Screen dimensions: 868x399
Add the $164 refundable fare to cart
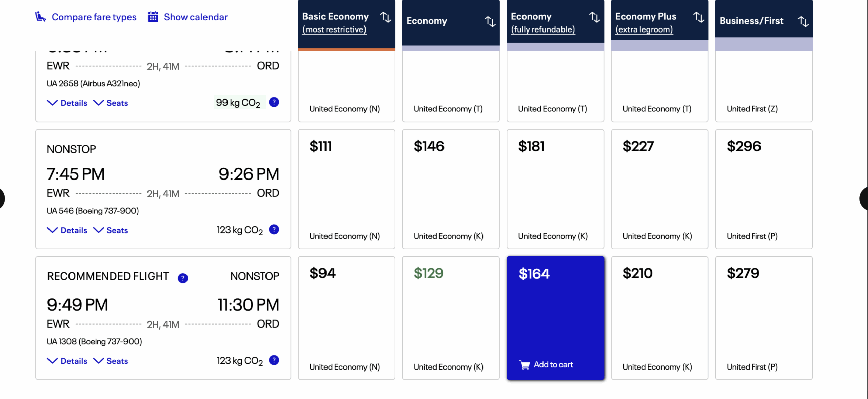[x=546, y=364]
